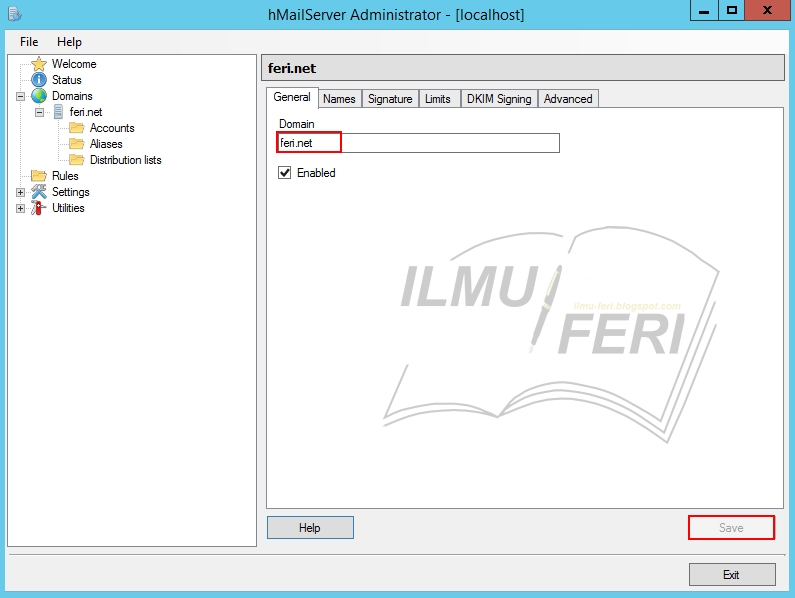
Task: Open Distribution lists under feri.net
Action: point(126,160)
